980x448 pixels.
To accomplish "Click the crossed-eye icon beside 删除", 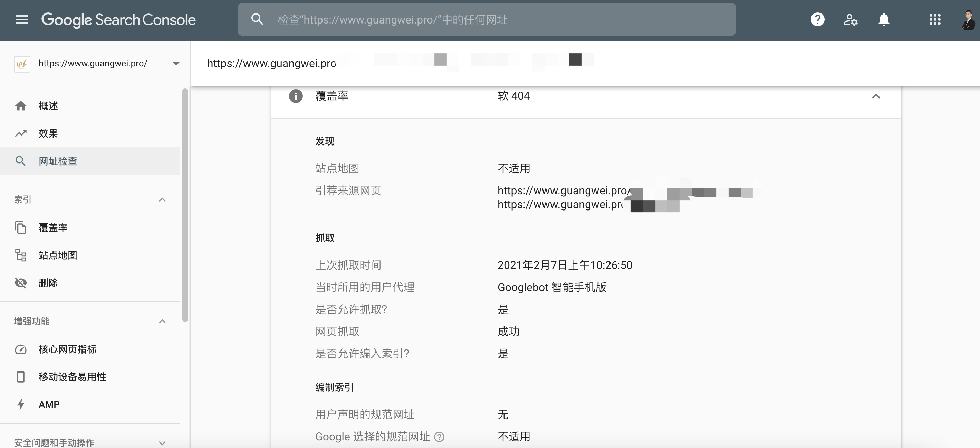I will 20,283.
